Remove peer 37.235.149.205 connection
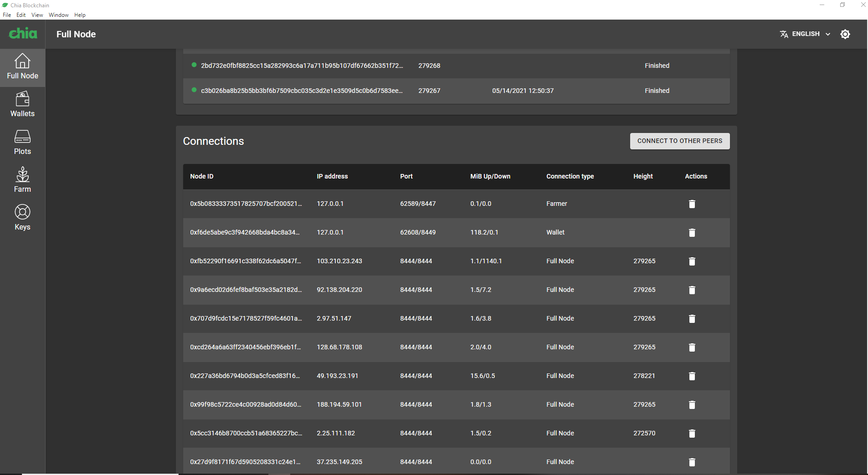 [692, 462]
